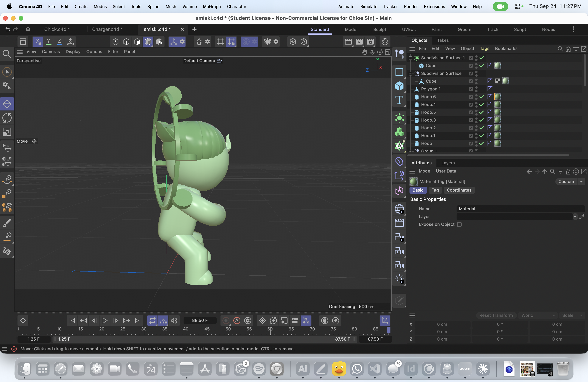Switch to Edges mode icon
Viewport: 588px width, 382px height.
pyautogui.click(x=126, y=41)
